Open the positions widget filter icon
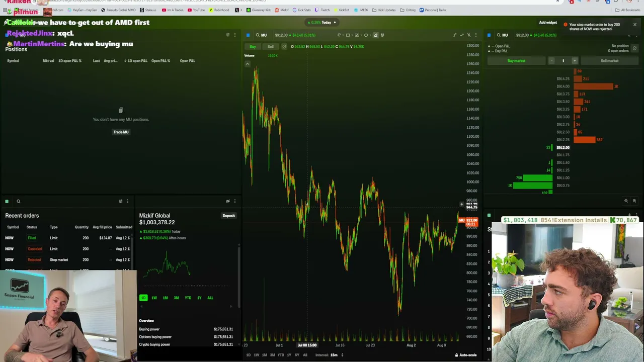 click(x=227, y=35)
